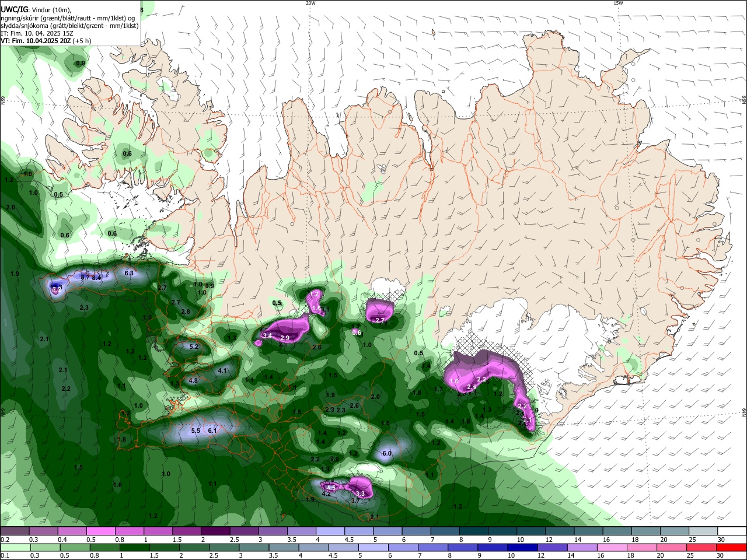747x560 pixels.
Task: Click the pink 16 swatch in the lower rain legend
Action: (613, 548)
